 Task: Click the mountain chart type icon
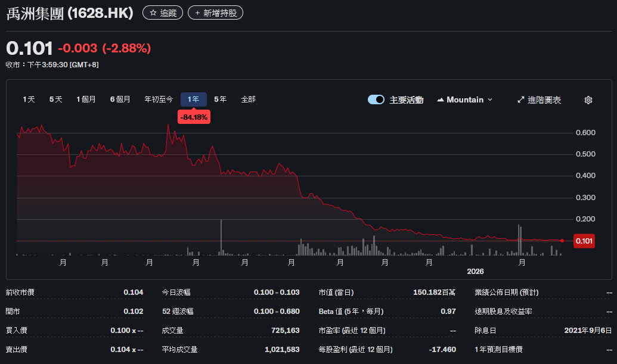click(441, 100)
